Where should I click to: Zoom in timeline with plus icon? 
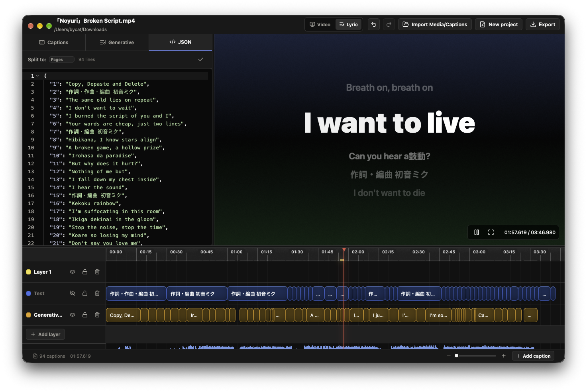tap(504, 356)
